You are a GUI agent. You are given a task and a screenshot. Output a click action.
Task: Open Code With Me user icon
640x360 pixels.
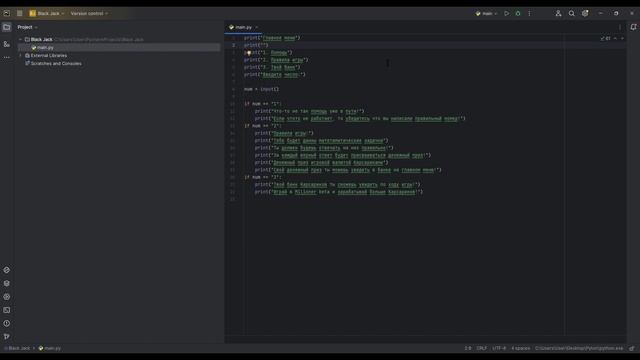click(558, 13)
